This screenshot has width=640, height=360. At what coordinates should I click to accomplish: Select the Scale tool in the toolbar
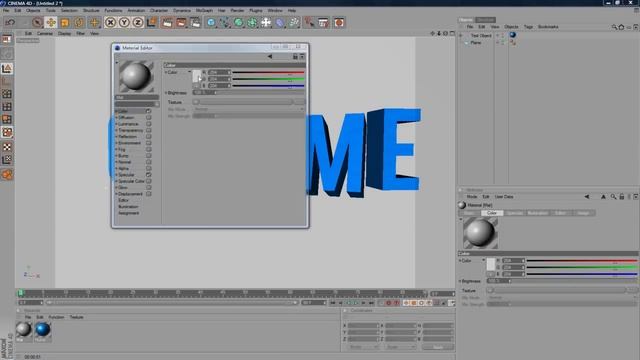coord(65,22)
